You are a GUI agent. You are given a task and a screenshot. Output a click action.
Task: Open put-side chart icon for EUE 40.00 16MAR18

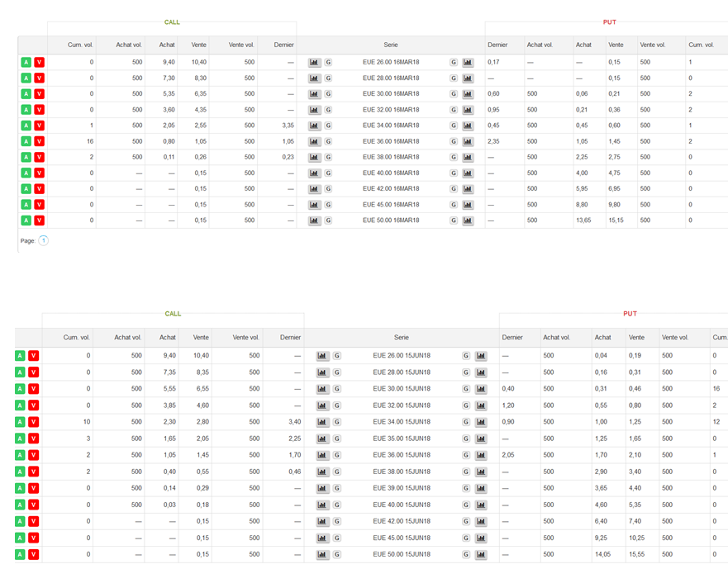point(468,173)
